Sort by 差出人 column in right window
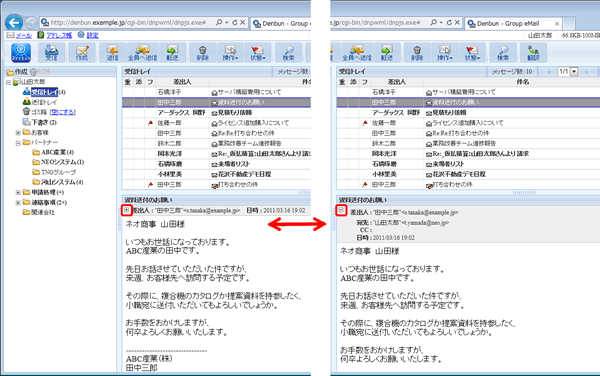 click(x=396, y=82)
